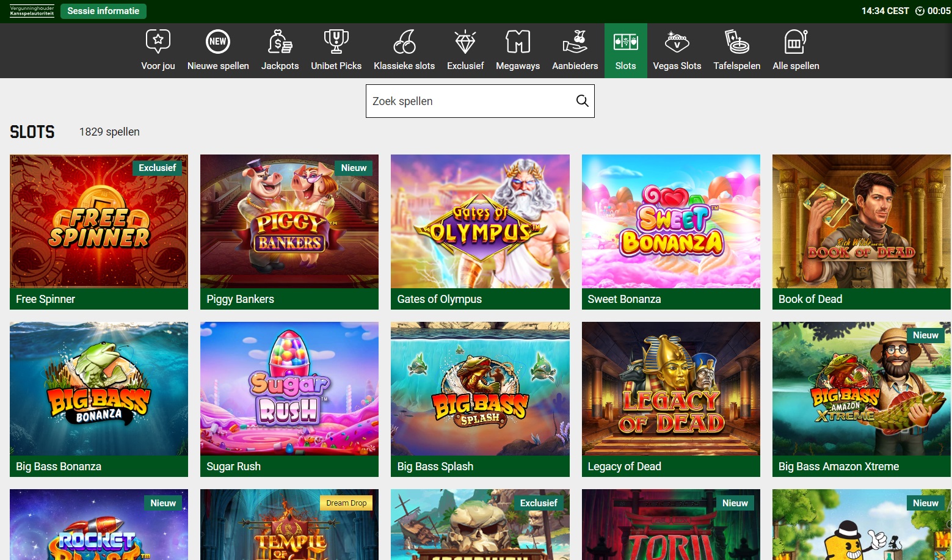Viewport: 952px width, 560px height.
Task: Select the Jackpots money bag icon
Action: [x=280, y=42]
